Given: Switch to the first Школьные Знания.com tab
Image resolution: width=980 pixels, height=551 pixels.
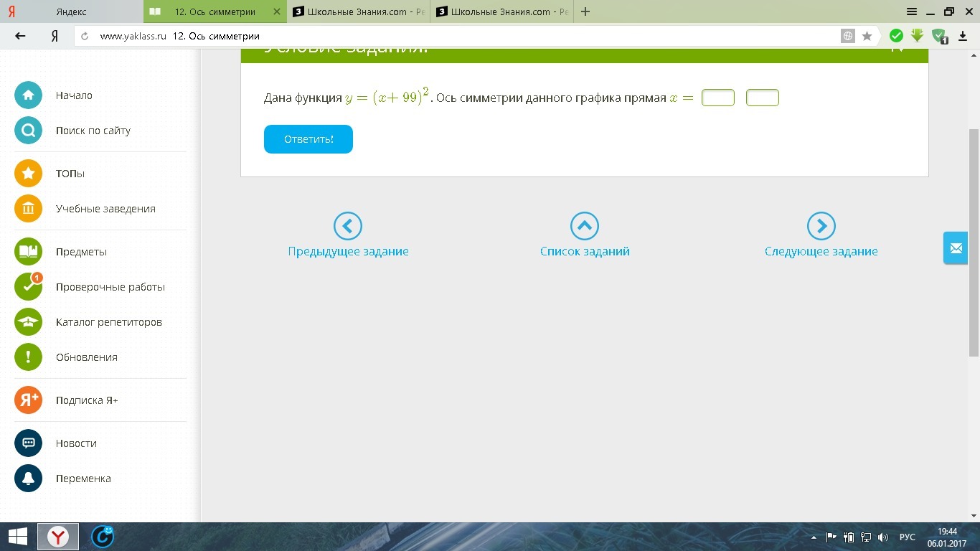Looking at the screenshot, I should pos(358,11).
